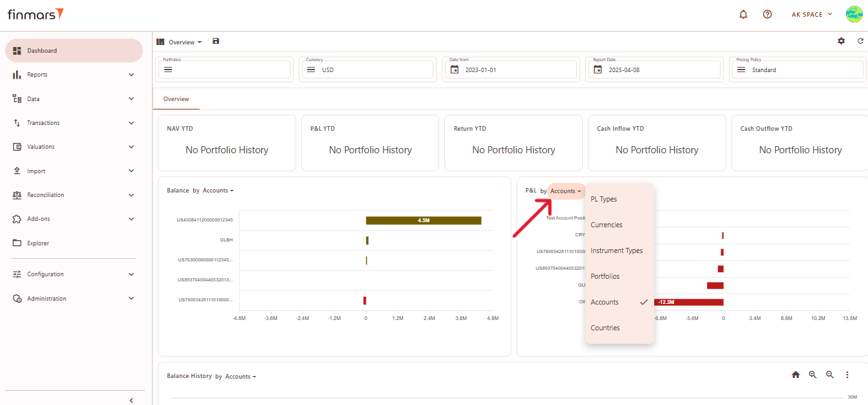Viewport: 868px width, 405px height.
Task: Open Balance by Accounts dropdown
Action: pos(218,191)
